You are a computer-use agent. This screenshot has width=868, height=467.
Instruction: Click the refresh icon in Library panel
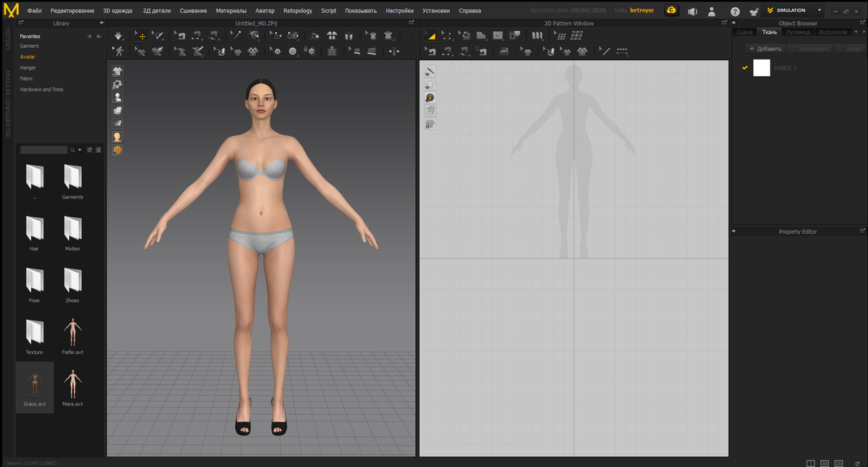tap(90, 150)
